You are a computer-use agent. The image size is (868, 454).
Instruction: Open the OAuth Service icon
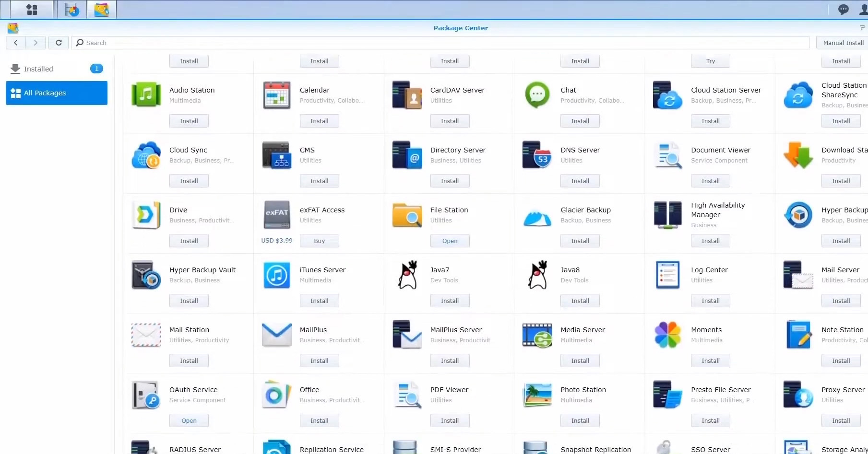coord(146,395)
